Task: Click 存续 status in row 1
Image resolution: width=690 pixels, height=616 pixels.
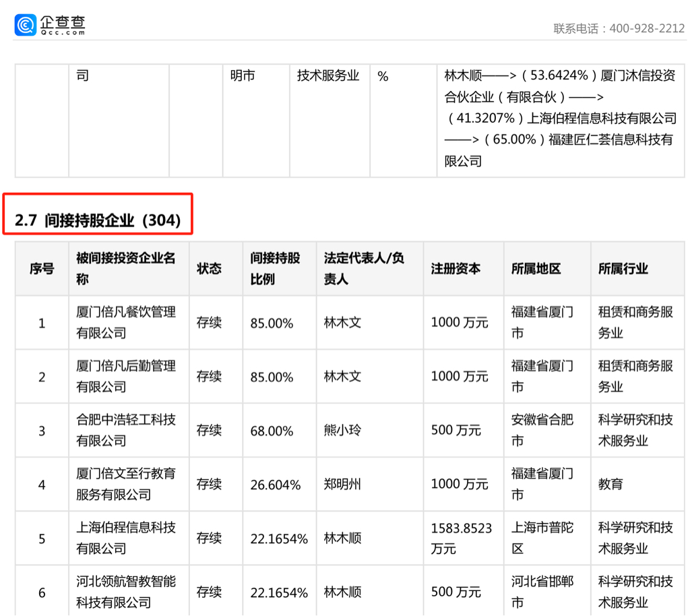Action: pyautogui.click(x=209, y=323)
